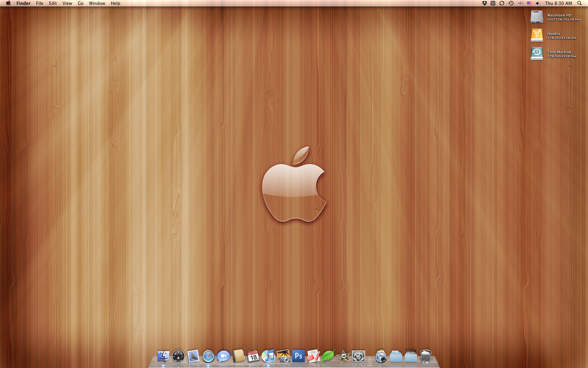Open CSSEdit from the Dock
The image size is (588, 368).
point(314,356)
